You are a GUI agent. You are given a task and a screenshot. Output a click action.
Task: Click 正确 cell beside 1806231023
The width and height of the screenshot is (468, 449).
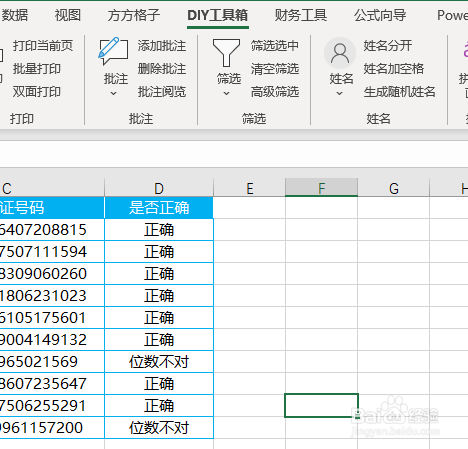(159, 296)
